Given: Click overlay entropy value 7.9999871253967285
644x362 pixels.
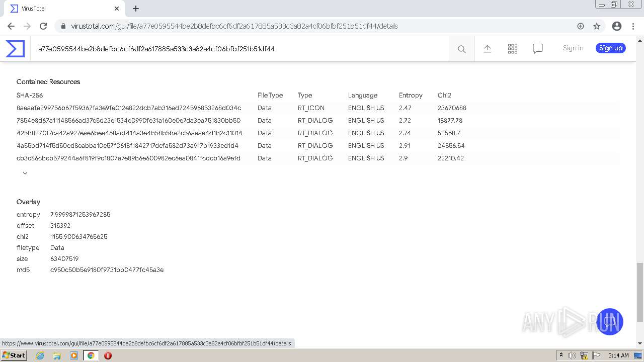Looking at the screenshot, I should click(x=80, y=214).
